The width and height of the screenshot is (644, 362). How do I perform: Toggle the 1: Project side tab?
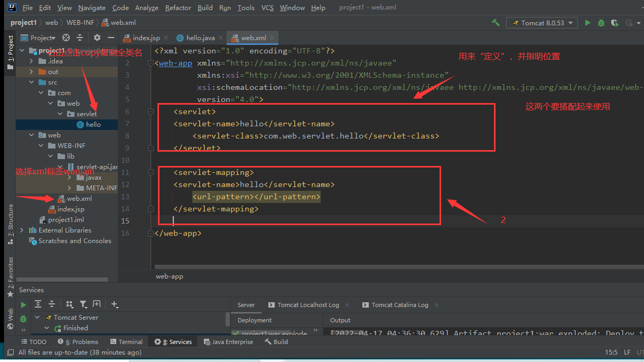click(10, 53)
